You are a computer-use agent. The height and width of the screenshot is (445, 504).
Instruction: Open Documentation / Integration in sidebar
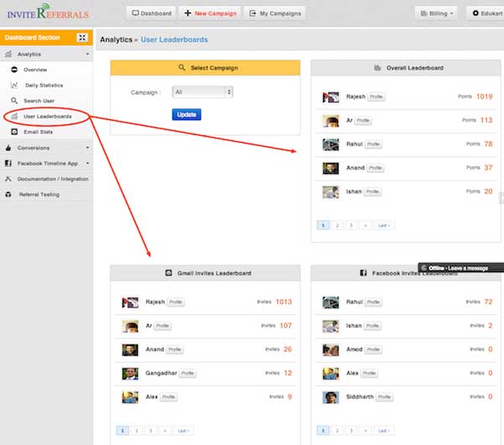tap(53, 179)
